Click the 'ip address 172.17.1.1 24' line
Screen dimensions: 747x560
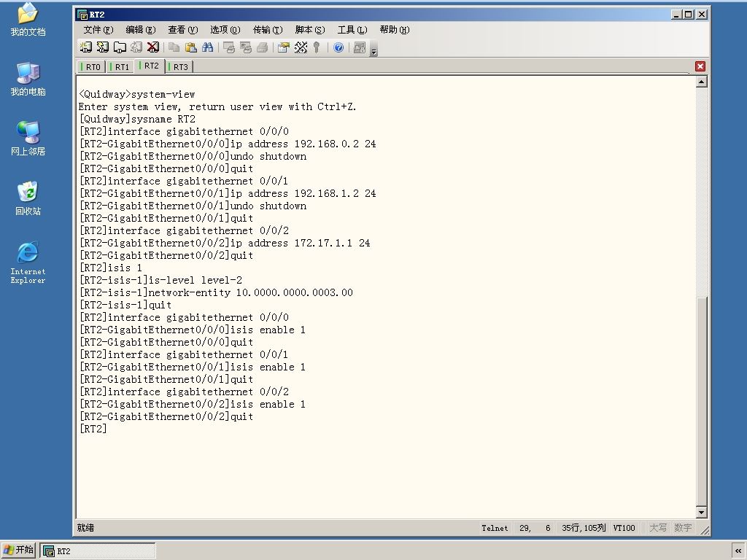pyautogui.click(x=225, y=244)
